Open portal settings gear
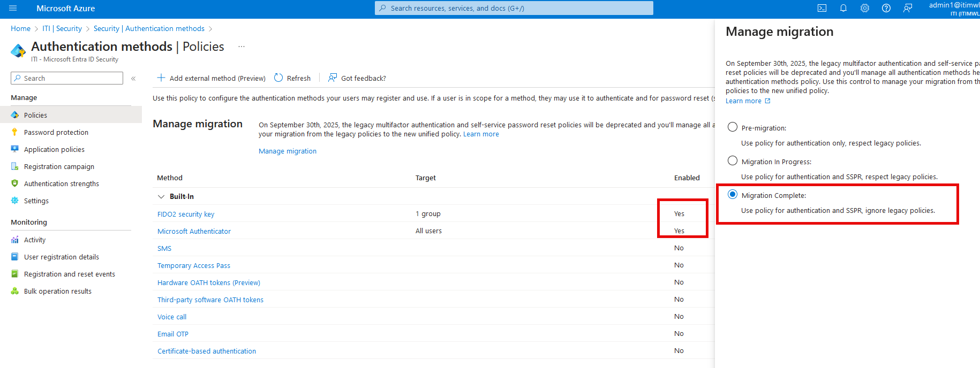Image resolution: width=980 pixels, height=368 pixels. point(865,8)
